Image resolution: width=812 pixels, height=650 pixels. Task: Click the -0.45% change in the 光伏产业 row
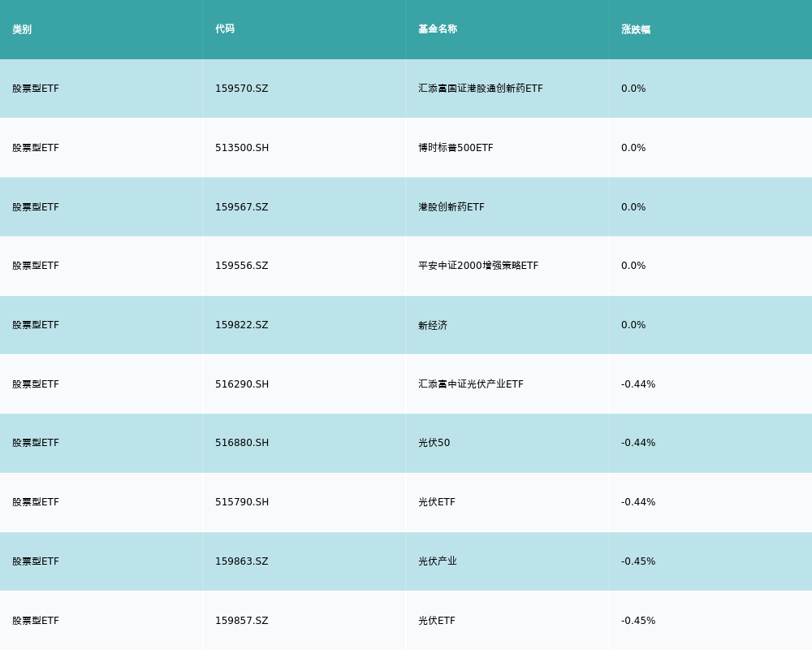[x=638, y=562]
